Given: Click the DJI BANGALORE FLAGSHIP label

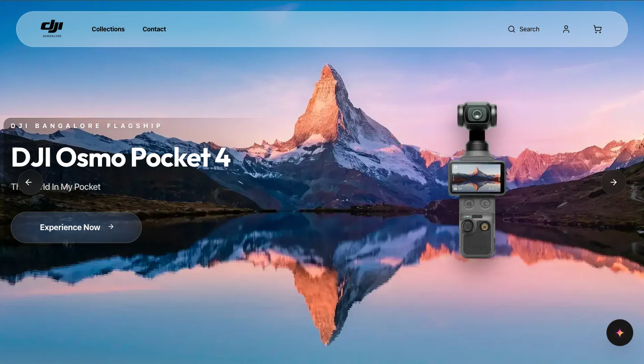Looking at the screenshot, I should pyautogui.click(x=86, y=126).
